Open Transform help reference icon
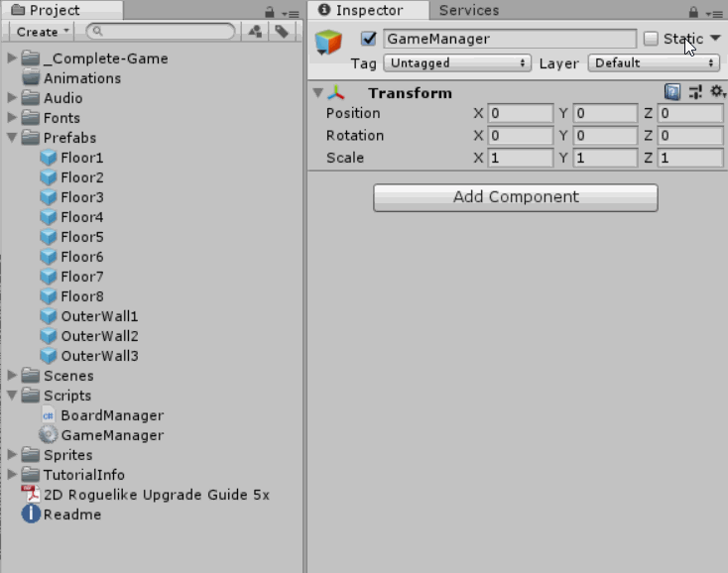The image size is (728, 573). pyautogui.click(x=672, y=92)
